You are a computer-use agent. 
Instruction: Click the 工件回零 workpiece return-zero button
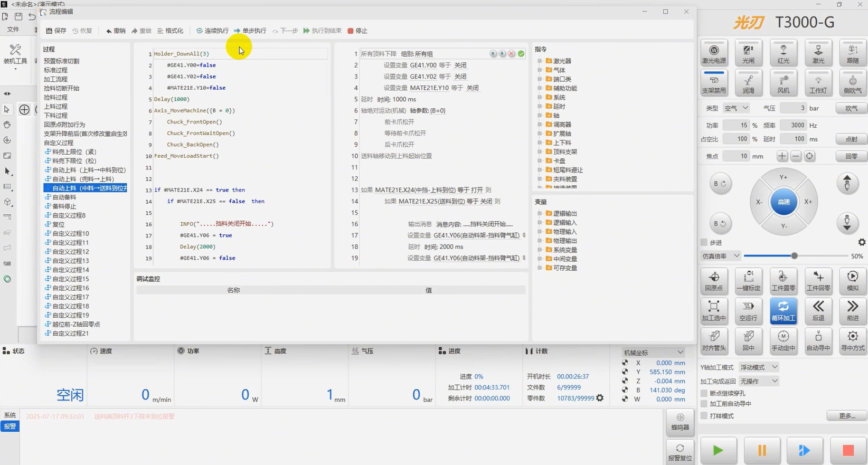pos(818,281)
